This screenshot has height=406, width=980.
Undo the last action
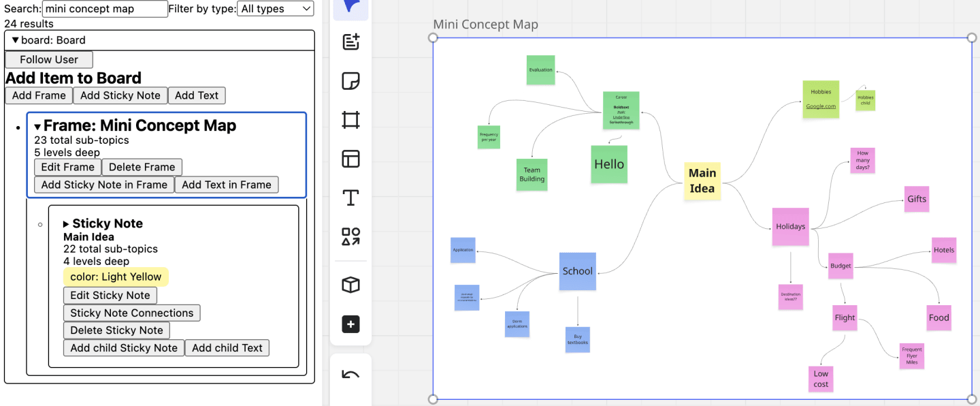(350, 374)
